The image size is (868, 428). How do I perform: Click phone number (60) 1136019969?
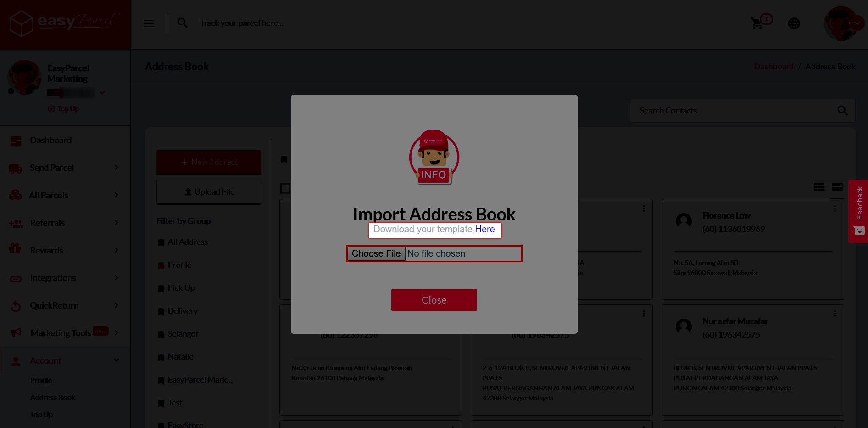pos(733,229)
